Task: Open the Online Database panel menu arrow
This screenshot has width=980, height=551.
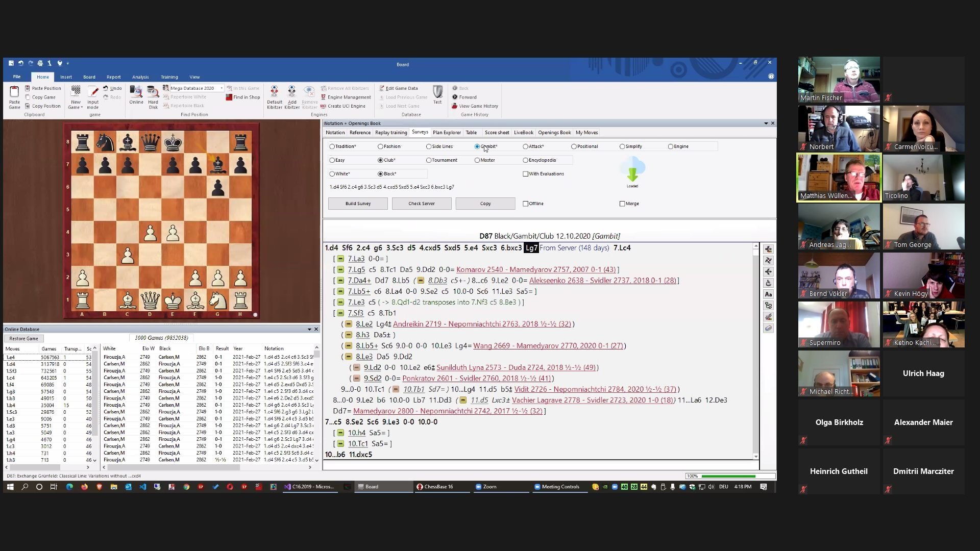Action: point(309,330)
